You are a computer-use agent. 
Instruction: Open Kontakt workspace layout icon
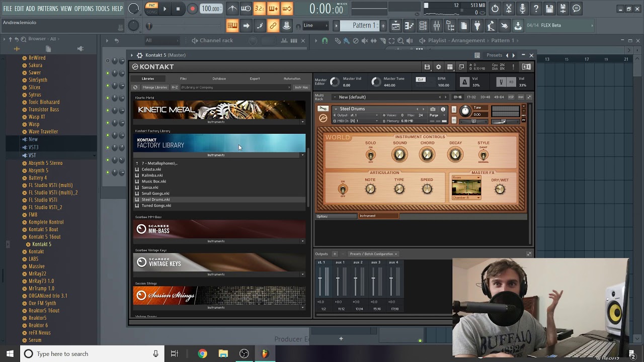click(x=450, y=67)
